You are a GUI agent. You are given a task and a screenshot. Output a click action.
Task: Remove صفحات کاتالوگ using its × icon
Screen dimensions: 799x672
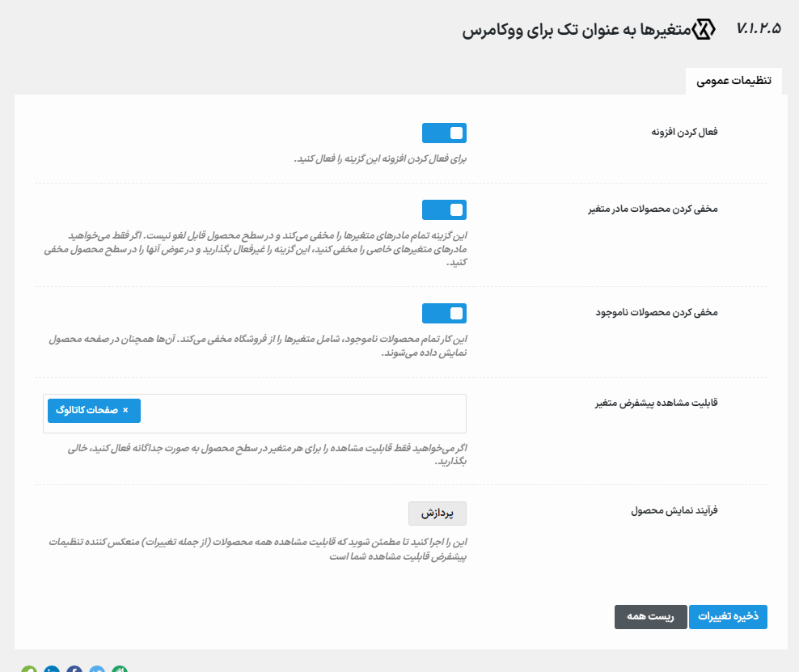point(126,411)
